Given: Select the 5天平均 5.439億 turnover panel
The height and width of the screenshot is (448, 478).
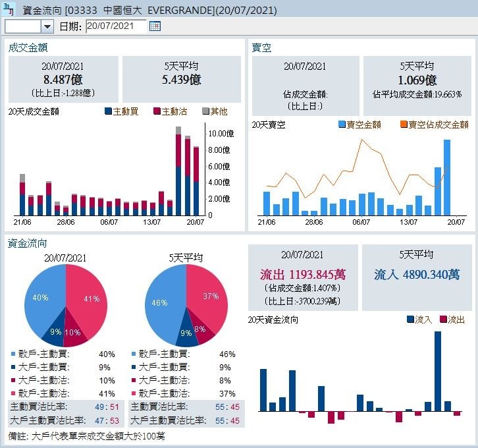Looking at the screenshot, I should tap(182, 79).
